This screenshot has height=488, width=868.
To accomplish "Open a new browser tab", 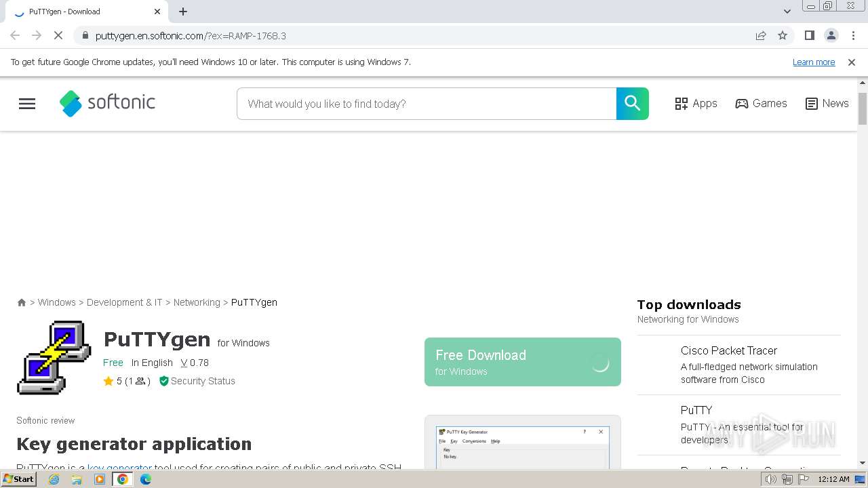I will pyautogui.click(x=183, y=12).
